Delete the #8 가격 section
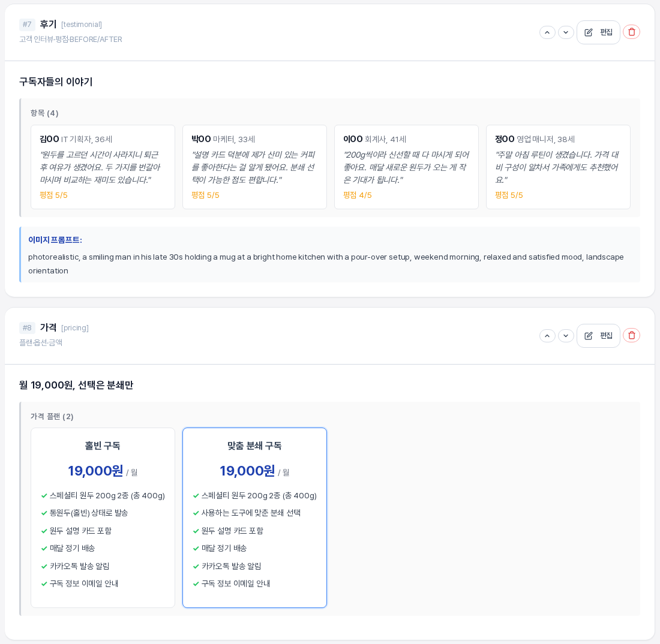Viewport: 660px width, 644px height. pyautogui.click(x=631, y=335)
